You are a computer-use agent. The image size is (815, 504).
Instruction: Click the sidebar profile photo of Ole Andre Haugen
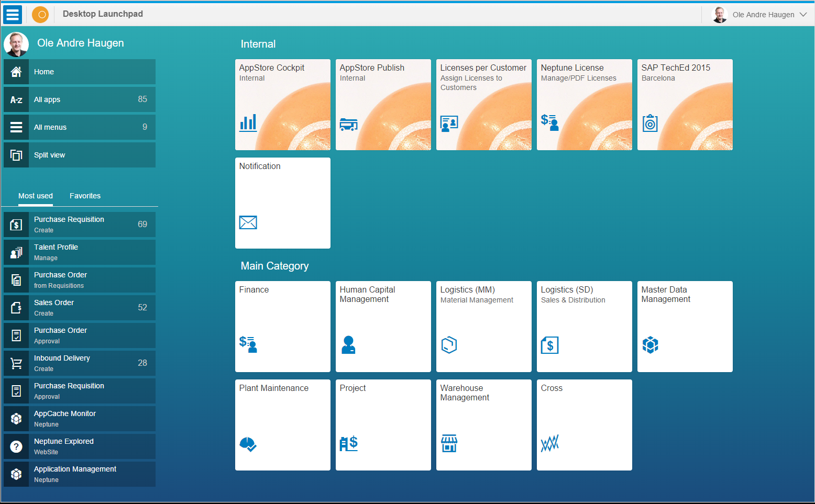click(16, 44)
